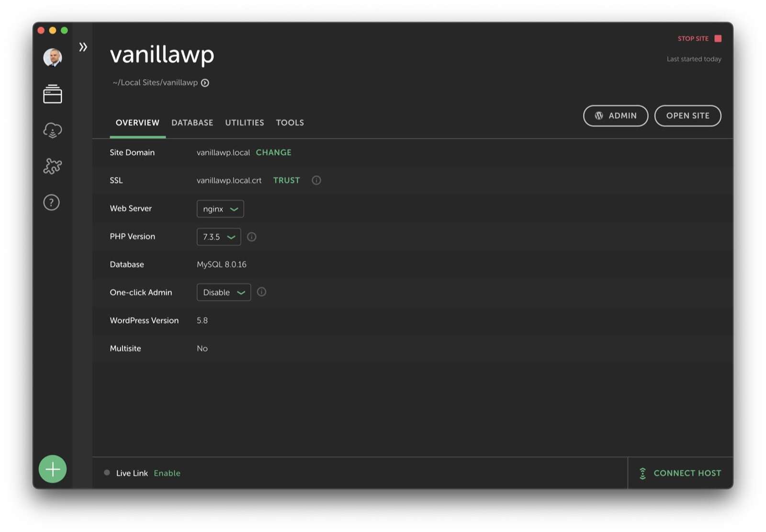The width and height of the screenshot is (766, 532).
Task: Click Connect Host label
Action: pyautogui.click(x=687, y=473)
